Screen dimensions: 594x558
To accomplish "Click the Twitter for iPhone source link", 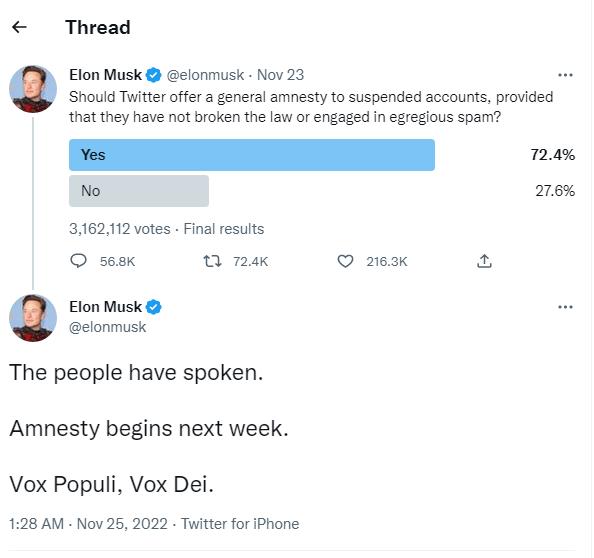I will [240, 524].
